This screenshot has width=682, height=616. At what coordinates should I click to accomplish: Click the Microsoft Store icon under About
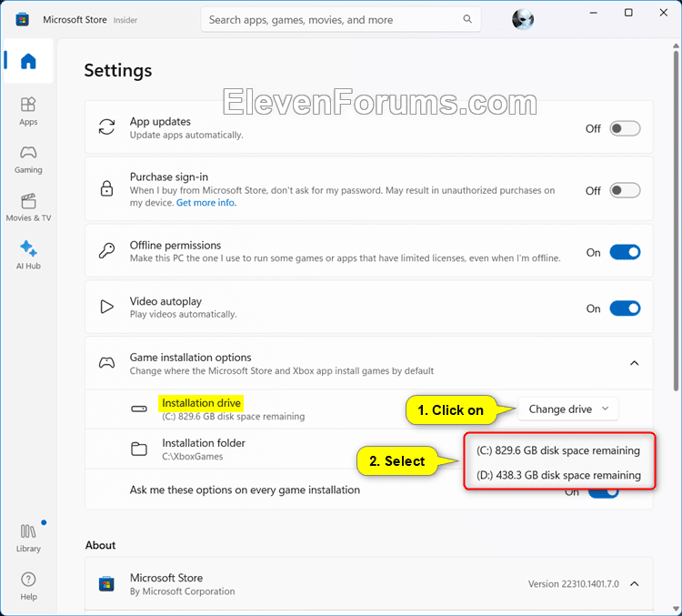106,584
